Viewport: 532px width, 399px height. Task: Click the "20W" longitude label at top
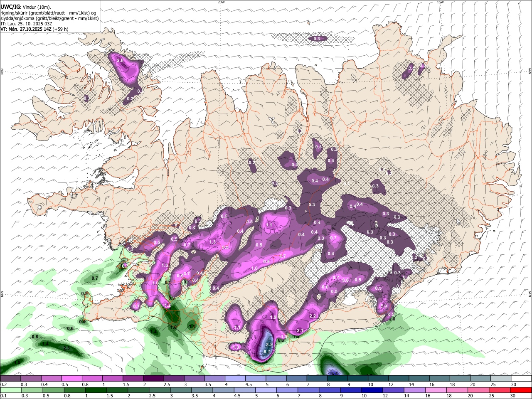[x=221, y=2]
